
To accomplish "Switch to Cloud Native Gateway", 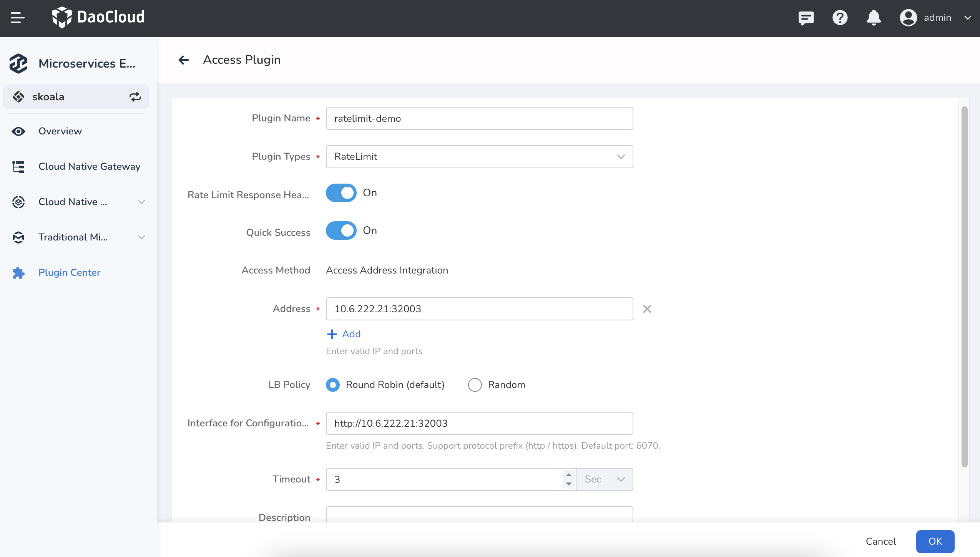I will tap(89, 166).
